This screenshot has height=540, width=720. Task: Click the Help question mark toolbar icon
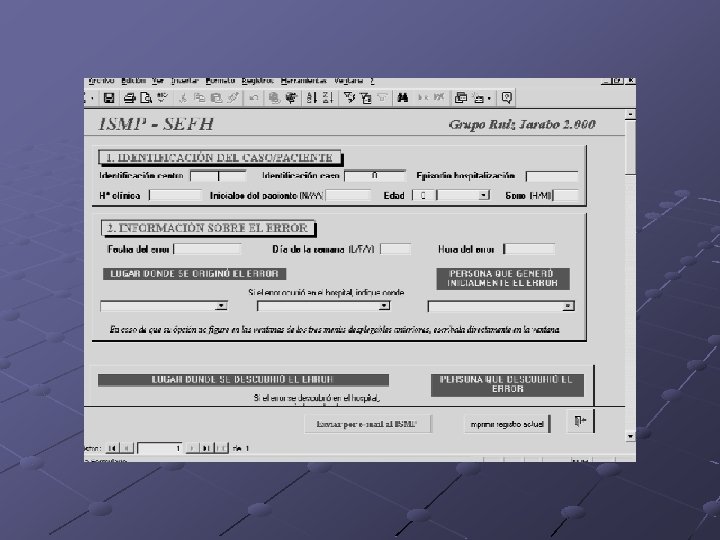[x=506, y=98]
